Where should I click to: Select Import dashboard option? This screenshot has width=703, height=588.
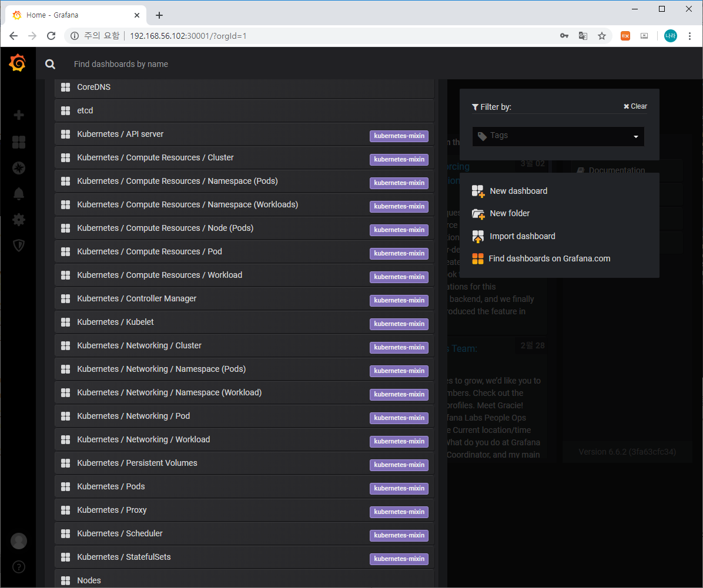point(523,236)
